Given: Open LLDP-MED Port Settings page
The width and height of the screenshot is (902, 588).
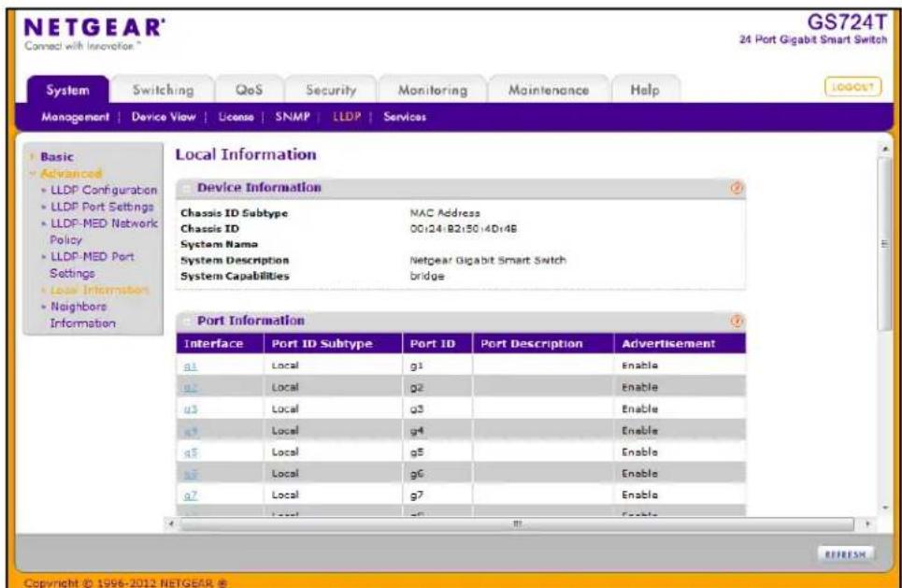Looking at the screenshot, I should pos(92,265).
